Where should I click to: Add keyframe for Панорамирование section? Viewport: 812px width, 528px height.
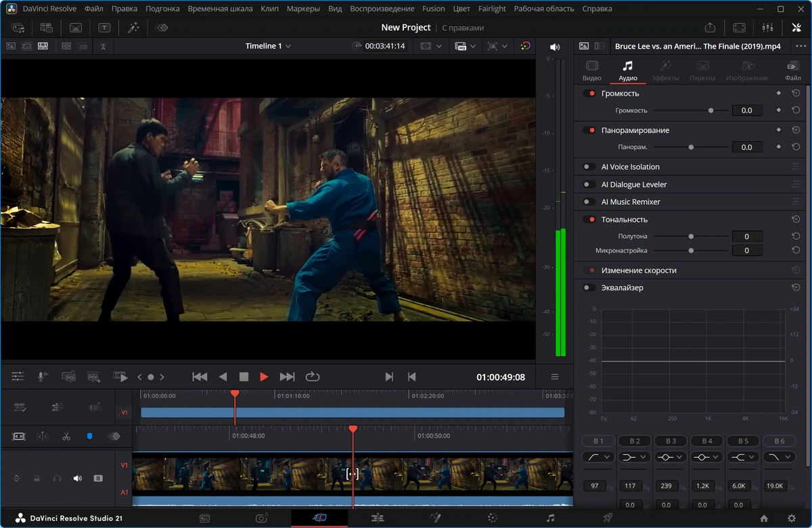click(779, 130)
